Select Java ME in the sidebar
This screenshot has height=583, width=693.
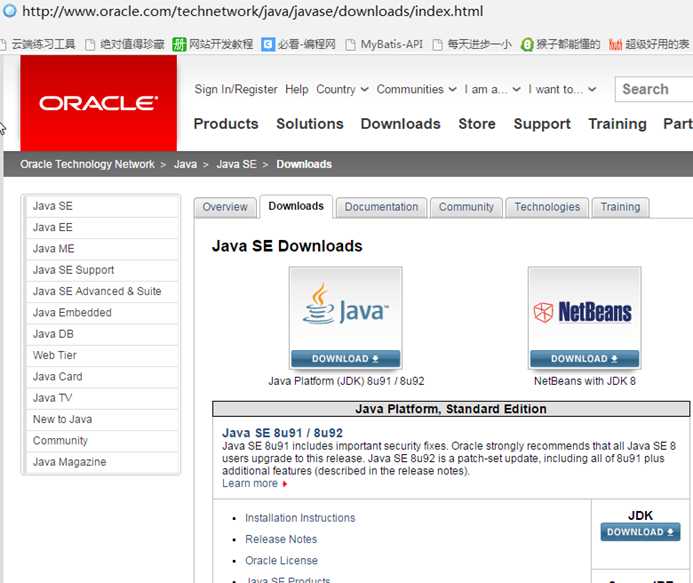point(102,248)
